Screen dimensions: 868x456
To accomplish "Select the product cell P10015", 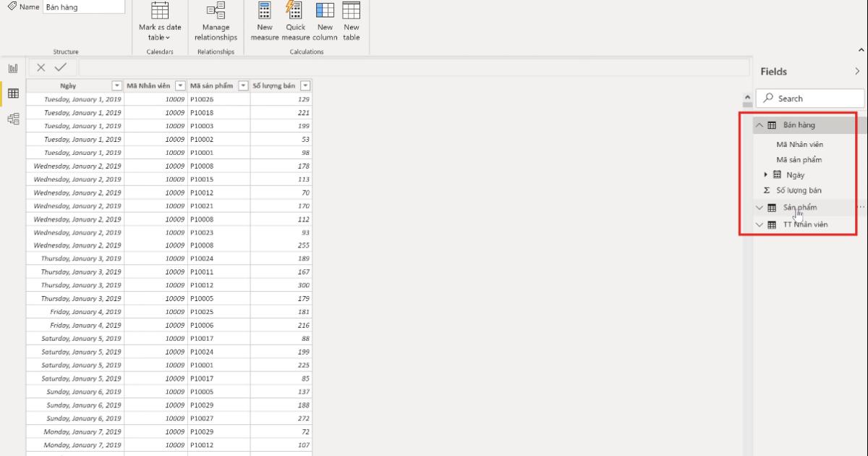I will coord(219,180).
